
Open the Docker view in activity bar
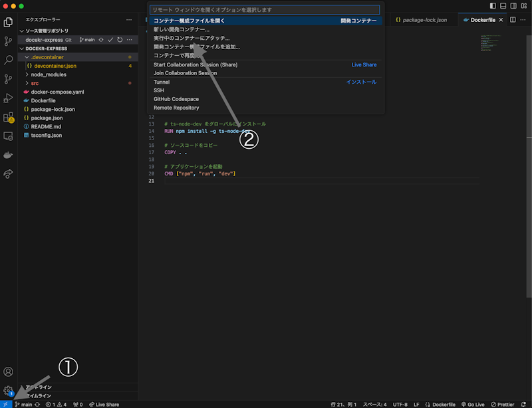click(9, 155)
